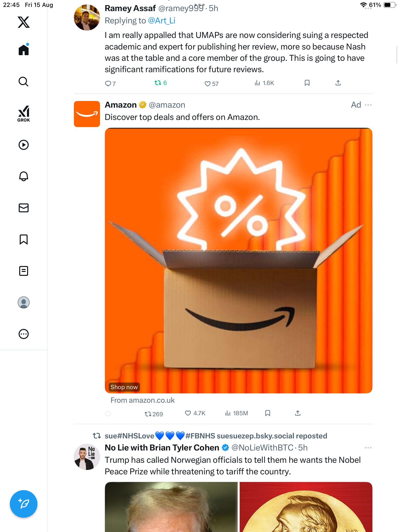
Task: Open the Video tab play icon
Action: (24, 145)
